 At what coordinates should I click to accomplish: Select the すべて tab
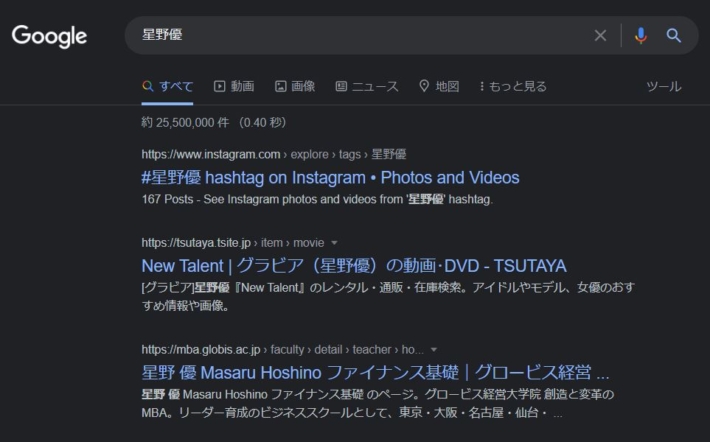pos(168,86)
